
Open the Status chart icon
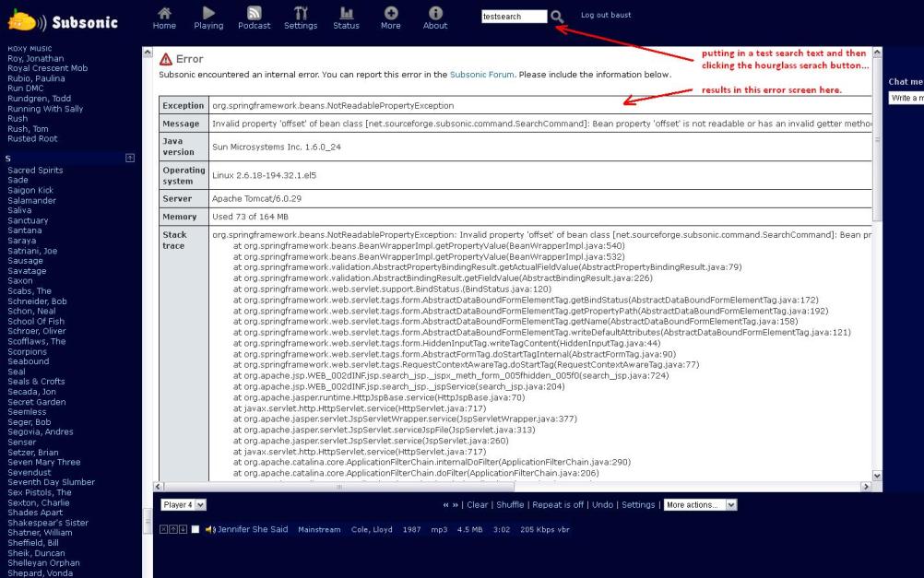click(x=346, y=18)
